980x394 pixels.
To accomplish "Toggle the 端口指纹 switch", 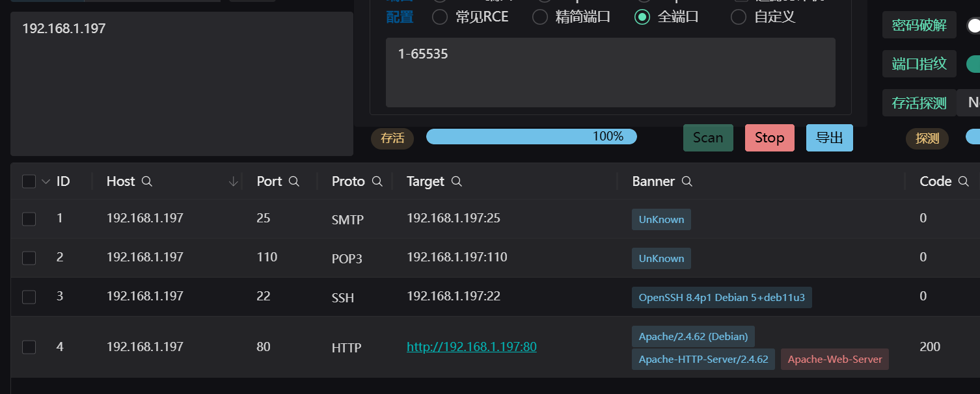I will [973, 64].
